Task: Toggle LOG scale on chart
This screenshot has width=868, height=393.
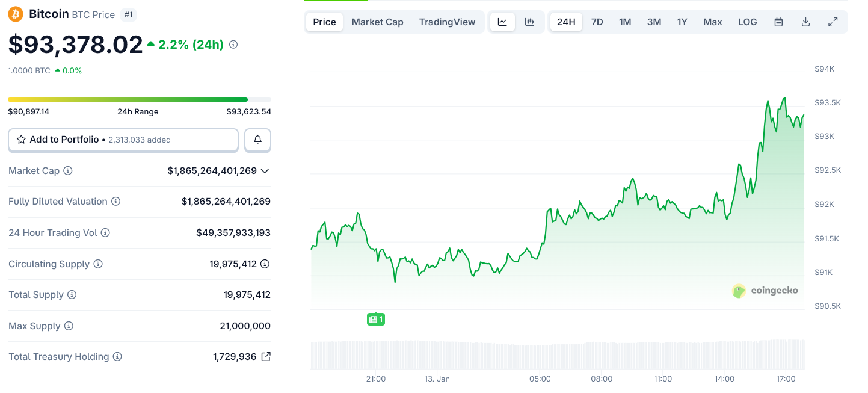Action: pyautogui.click(x=747, y=22)
